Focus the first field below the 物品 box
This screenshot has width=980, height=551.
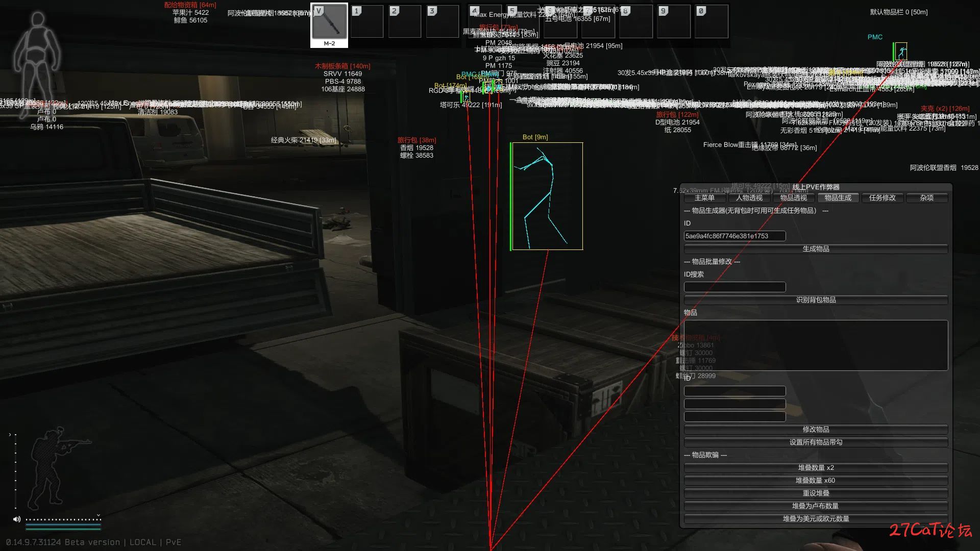click(x=734, y=391)
